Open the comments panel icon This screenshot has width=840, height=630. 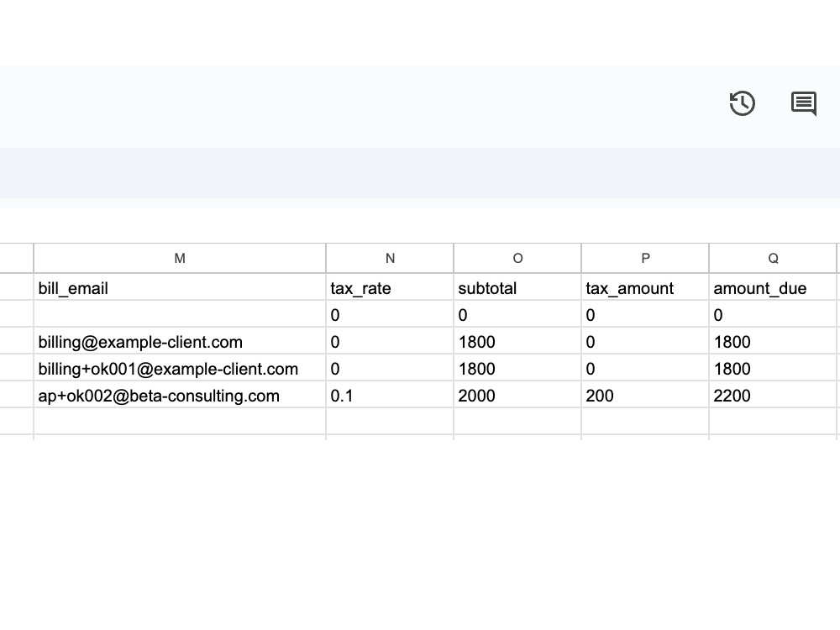[x=804, y=103]
